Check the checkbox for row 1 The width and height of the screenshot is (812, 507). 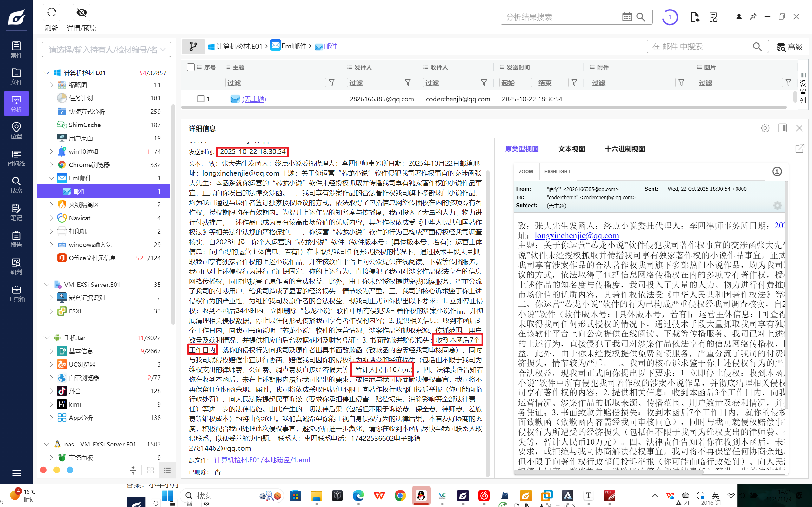201,99
